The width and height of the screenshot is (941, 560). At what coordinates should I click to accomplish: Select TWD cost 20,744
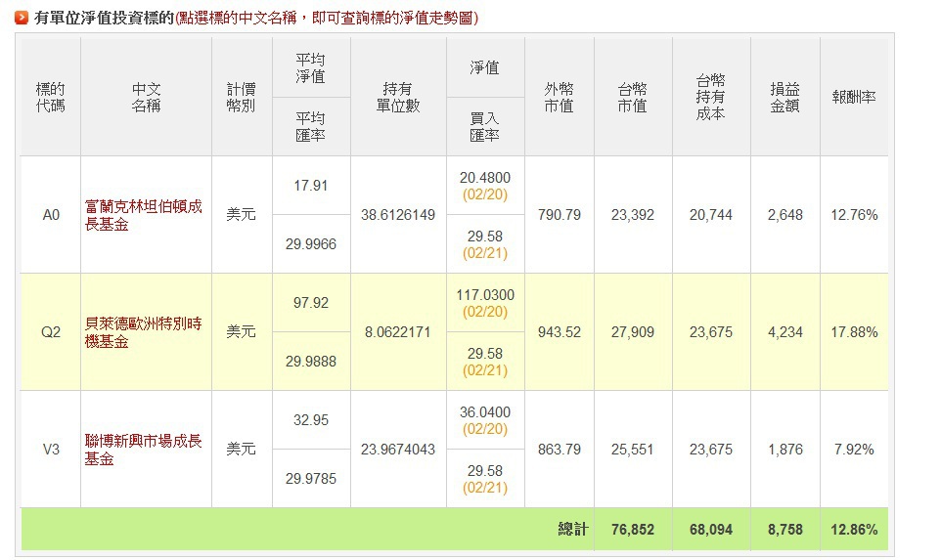tap(710, 215)
